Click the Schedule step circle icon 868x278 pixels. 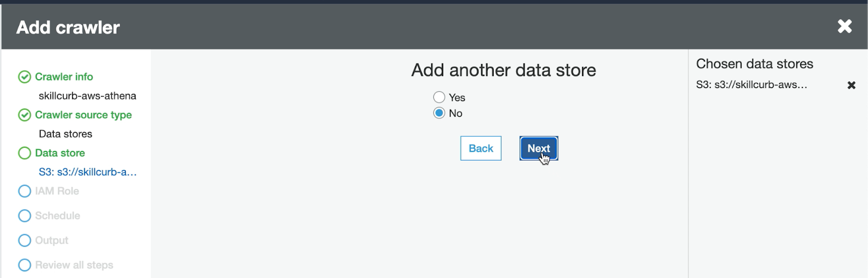[24, 216]
